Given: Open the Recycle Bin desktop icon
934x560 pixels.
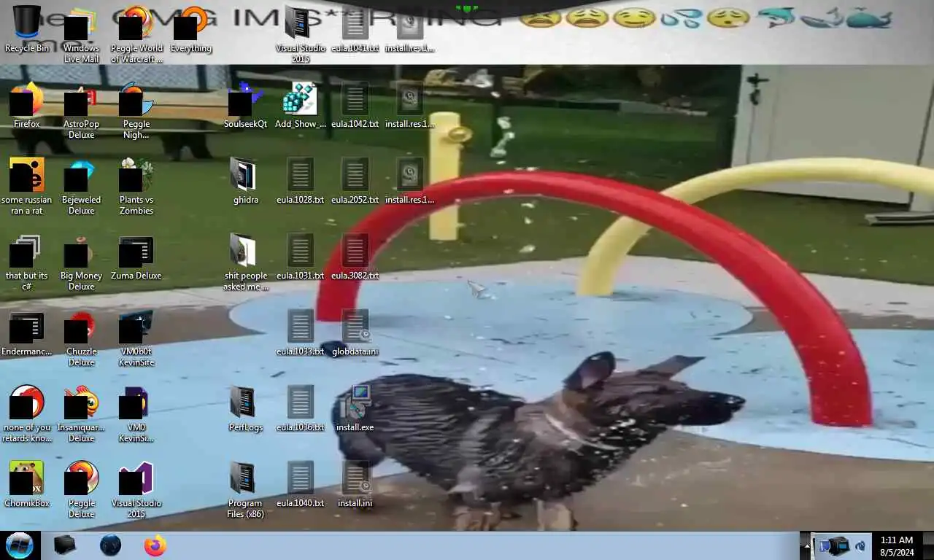Looking at the screenshot, I should (27, 29).
